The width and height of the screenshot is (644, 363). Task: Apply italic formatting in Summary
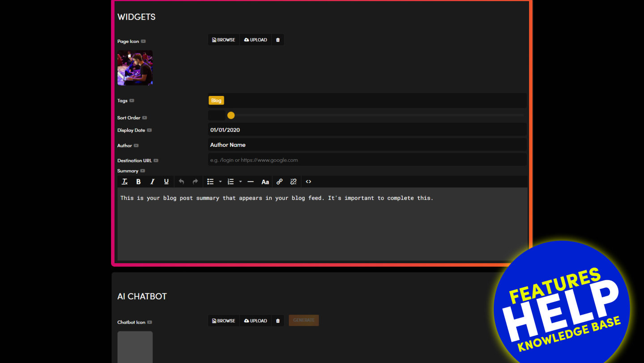click(x=152, y=181)
